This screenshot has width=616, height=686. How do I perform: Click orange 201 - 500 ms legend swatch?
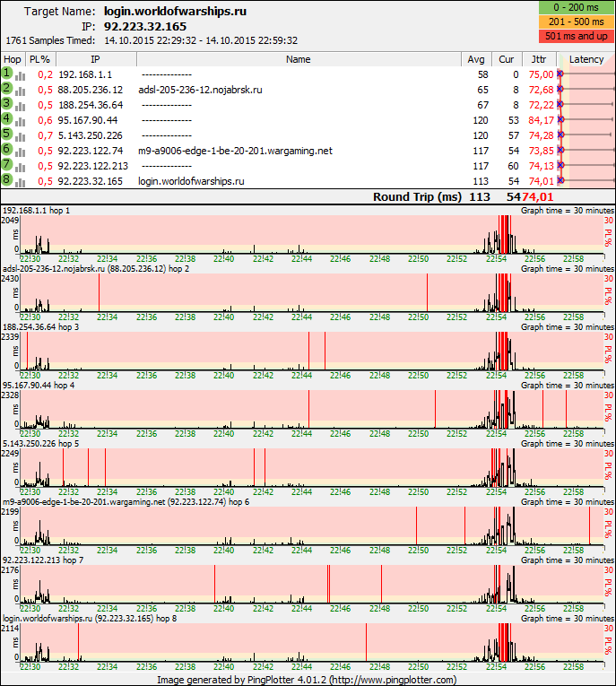point(577,22)
